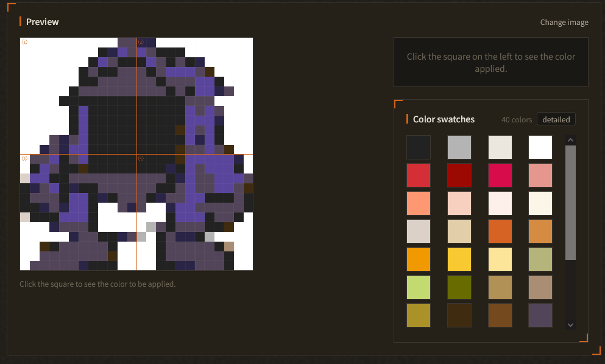Click the tan pixel in preview grid
Viewport: 605px width, 364px height.
[229, 246]
